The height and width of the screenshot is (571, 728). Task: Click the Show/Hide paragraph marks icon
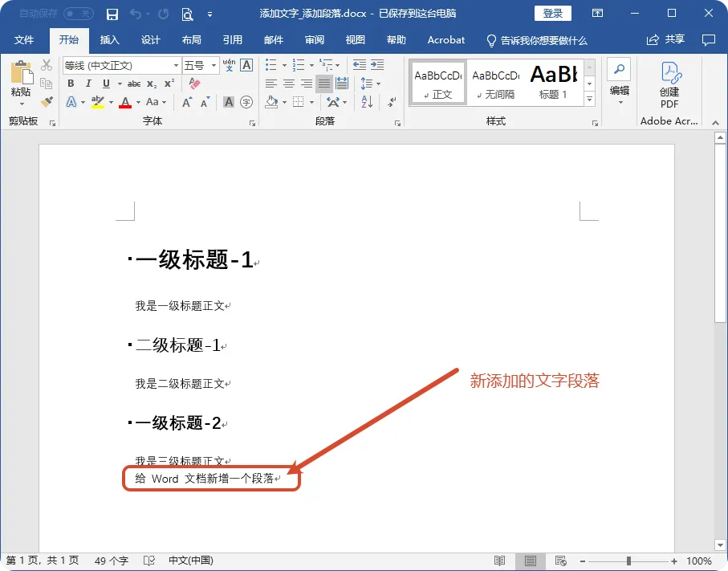click(x=392, y=102)
